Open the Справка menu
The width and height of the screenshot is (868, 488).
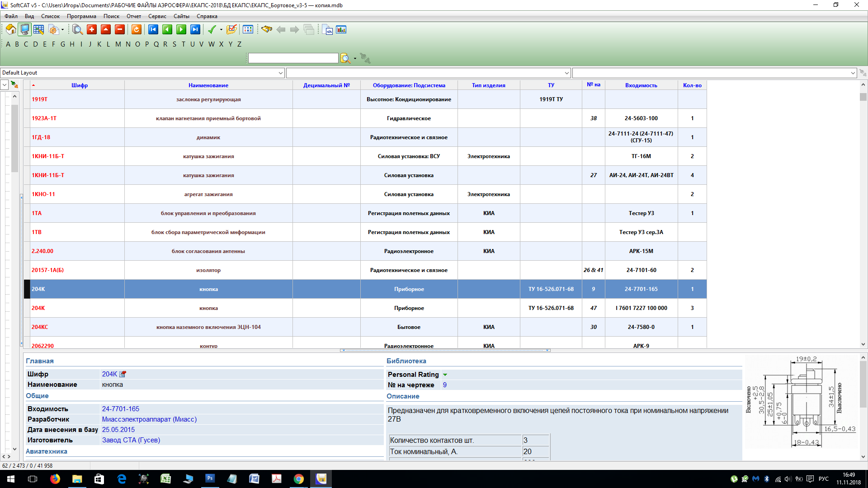[207, 16]
